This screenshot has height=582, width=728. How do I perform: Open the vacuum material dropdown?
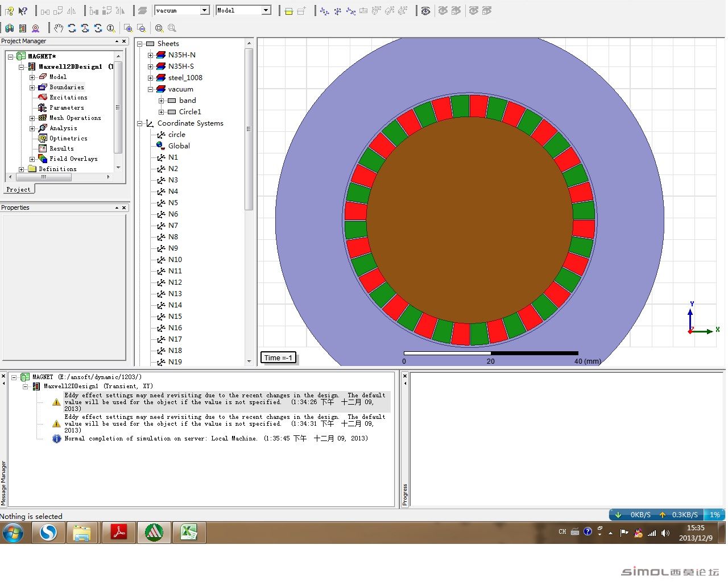205,10
